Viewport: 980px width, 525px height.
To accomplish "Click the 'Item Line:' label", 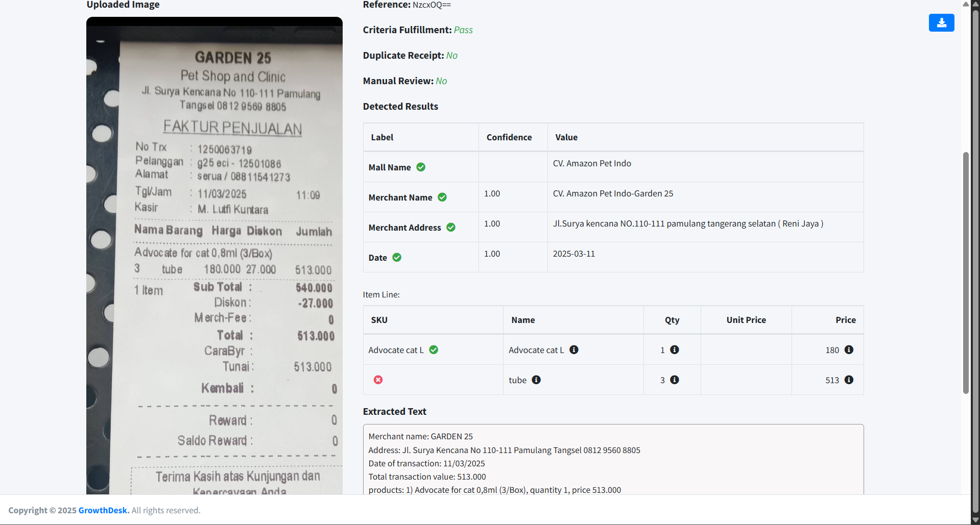I will tap(381, 294).
